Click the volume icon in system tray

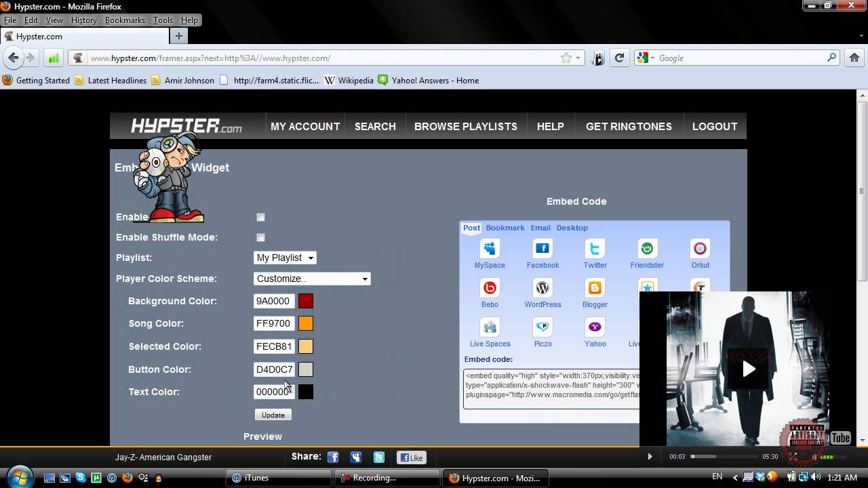[814, 478]
